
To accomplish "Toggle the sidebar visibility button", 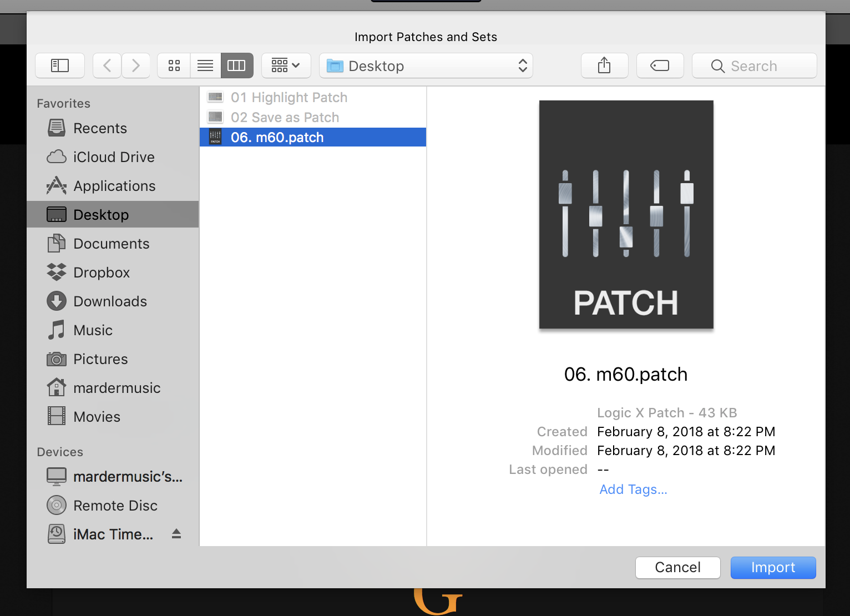I will [x=60, y=65].
